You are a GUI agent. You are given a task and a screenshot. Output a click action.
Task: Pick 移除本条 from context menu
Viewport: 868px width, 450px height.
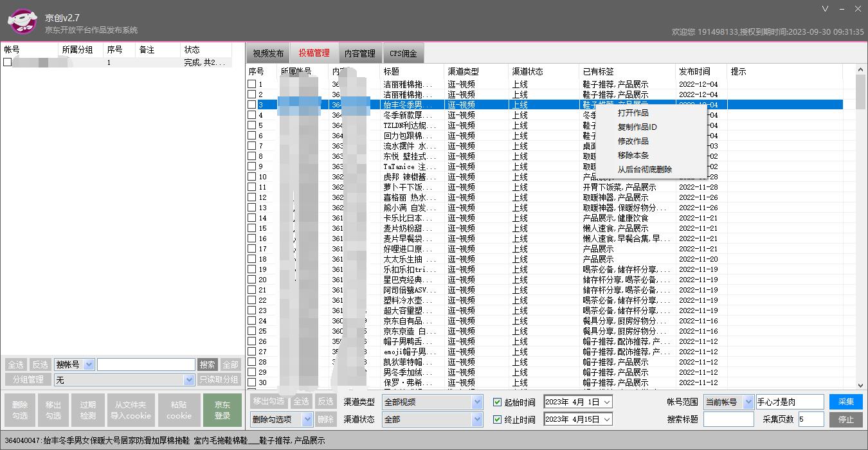(633, 155)
